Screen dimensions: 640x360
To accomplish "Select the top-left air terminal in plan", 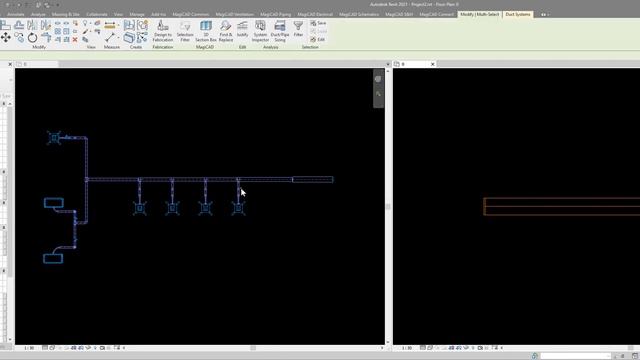I will coord(54,138).
